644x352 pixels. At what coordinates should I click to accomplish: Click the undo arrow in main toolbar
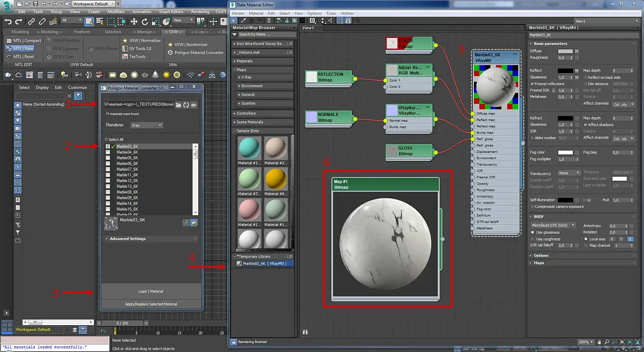[8, 21]
